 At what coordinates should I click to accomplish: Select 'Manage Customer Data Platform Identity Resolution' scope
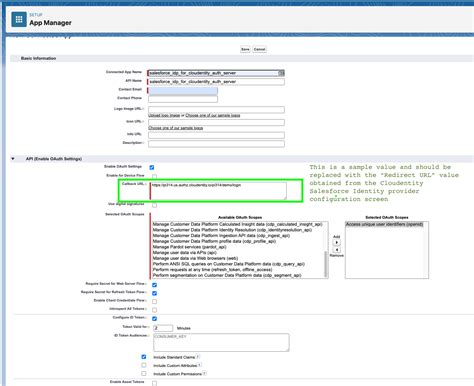(x=232, y=230)
